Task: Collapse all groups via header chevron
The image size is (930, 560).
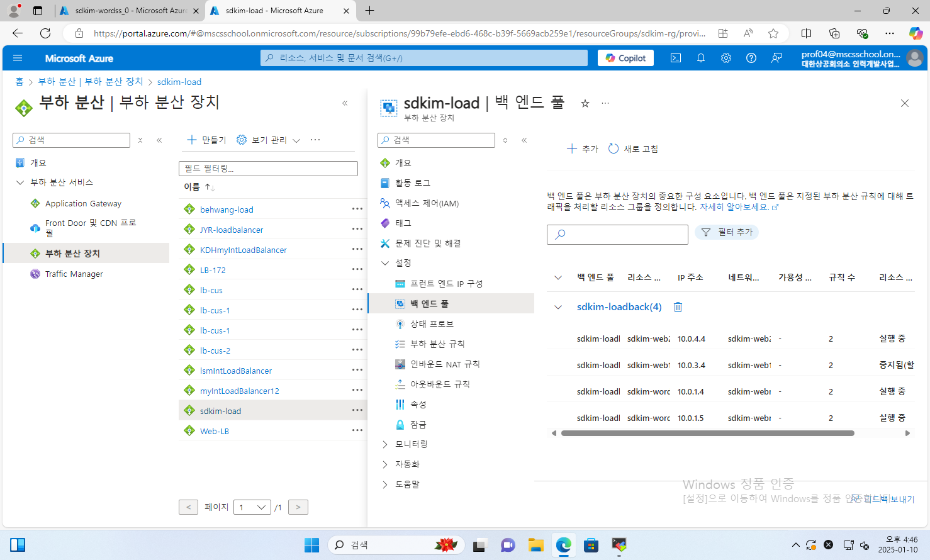Action: (x=557, y=277)
